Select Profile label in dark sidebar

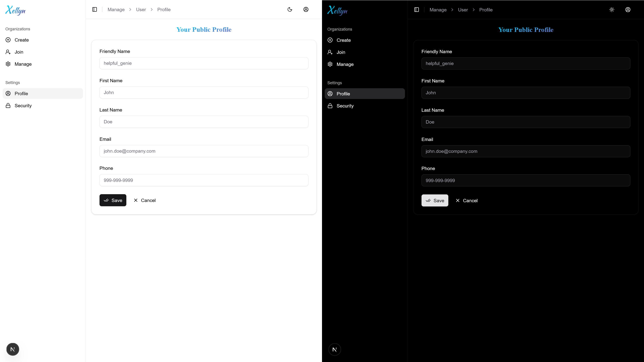(x=343, y=94)
